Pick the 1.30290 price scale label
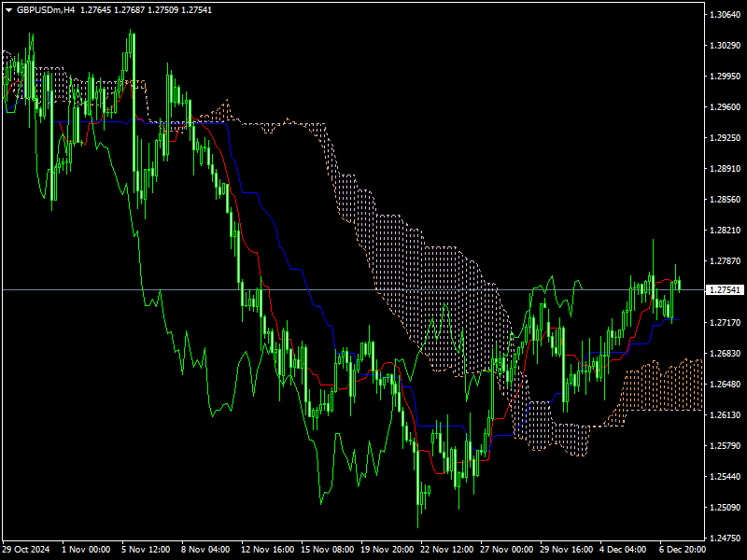Viewport: 747px width, 560px height. point(726,45)
